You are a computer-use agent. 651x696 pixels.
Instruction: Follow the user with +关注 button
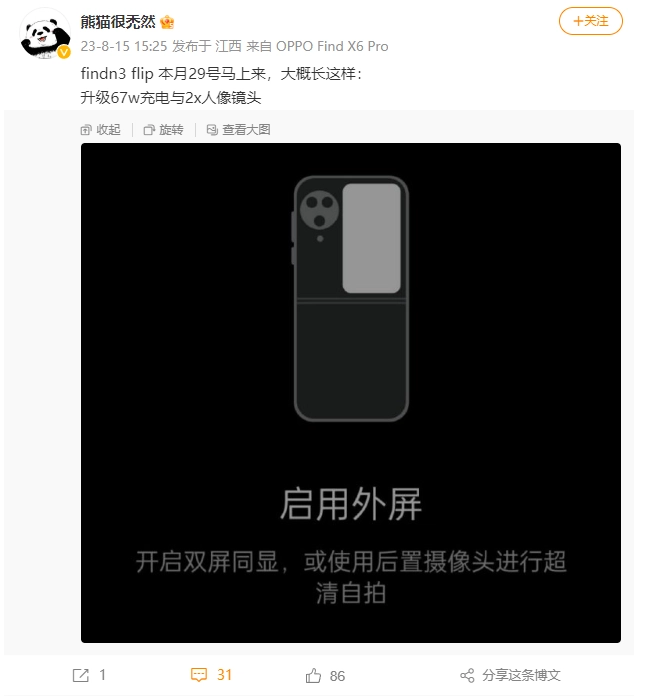point(591,21)
